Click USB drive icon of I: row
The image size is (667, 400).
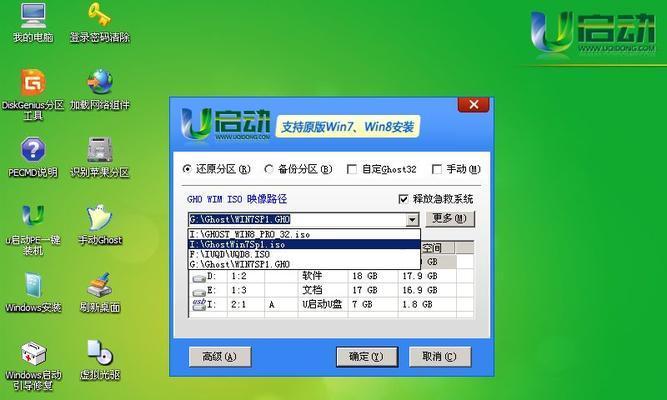pos(199,305)
